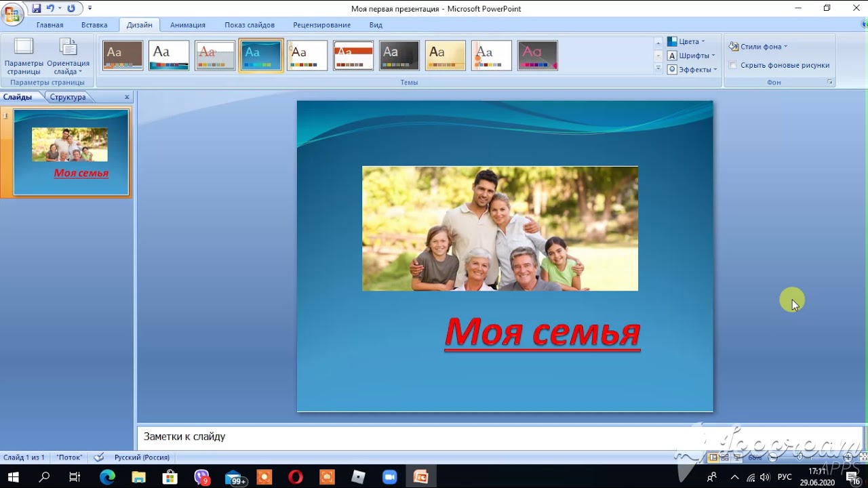This screenshot has width=868, height=488.
Task: Select the Дизайн ribbon tab
Action: tap(140, 25)
